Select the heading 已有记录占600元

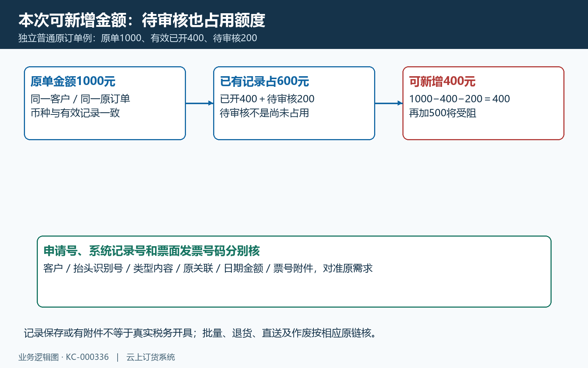click(265, 81)
